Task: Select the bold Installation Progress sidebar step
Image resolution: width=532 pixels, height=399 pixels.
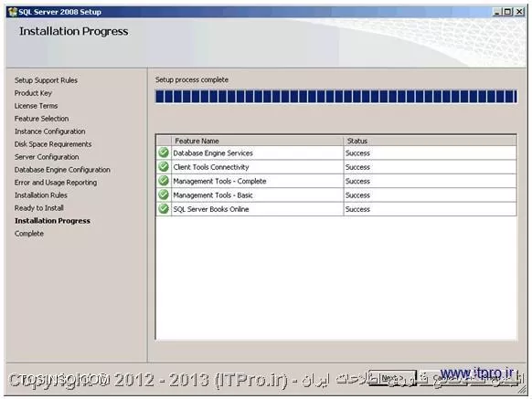Action: (x=52, y=221)
